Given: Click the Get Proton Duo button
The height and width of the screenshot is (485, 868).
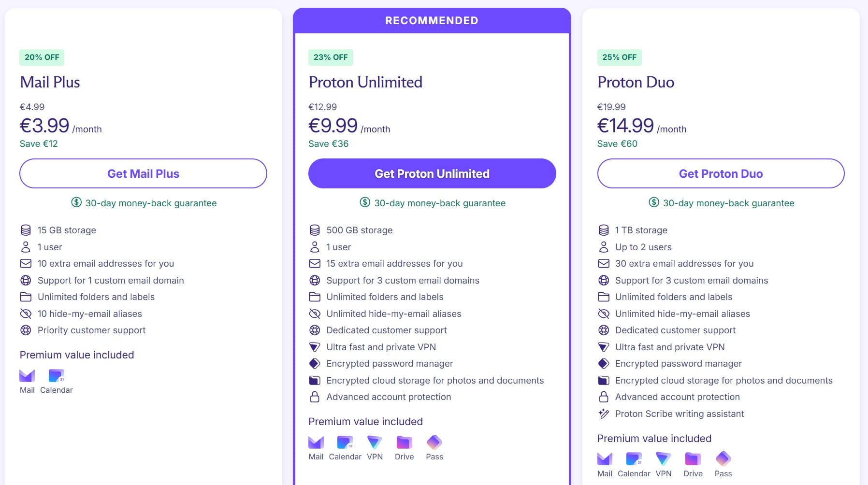Looking at the screenshot, I should [x=721, y=173].
